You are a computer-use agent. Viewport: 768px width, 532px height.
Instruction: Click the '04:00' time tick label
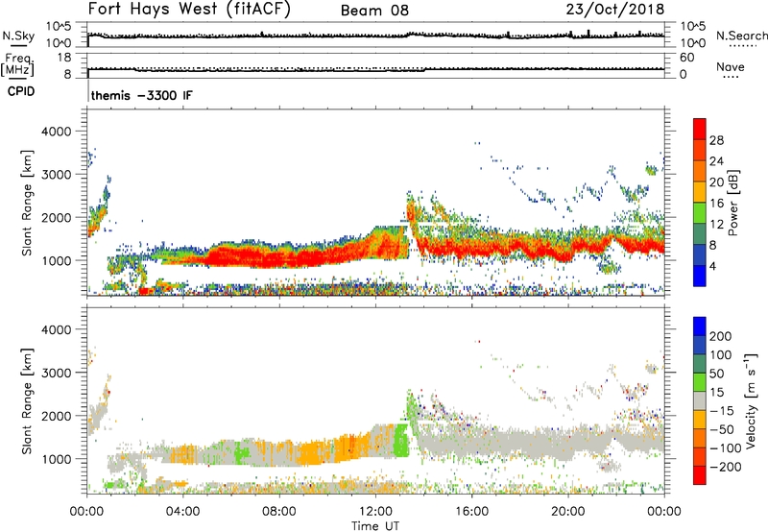182,512
